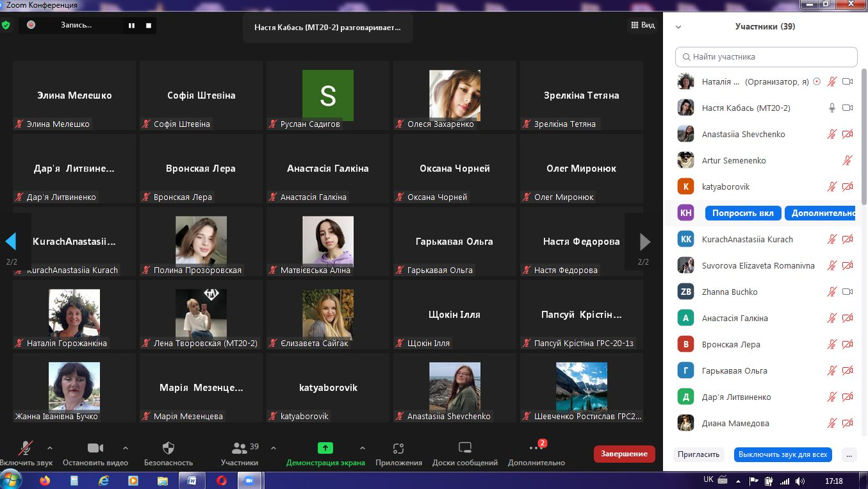868x489 pixels.
Task: Click Попросить вкл button for KH participant
Action: (743, 213)
